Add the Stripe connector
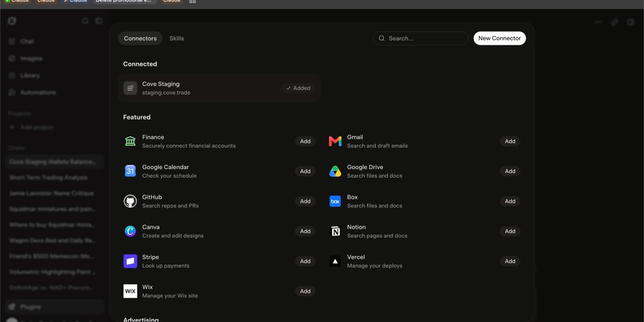Screen dimensions: 644x322 click(305, 261)
